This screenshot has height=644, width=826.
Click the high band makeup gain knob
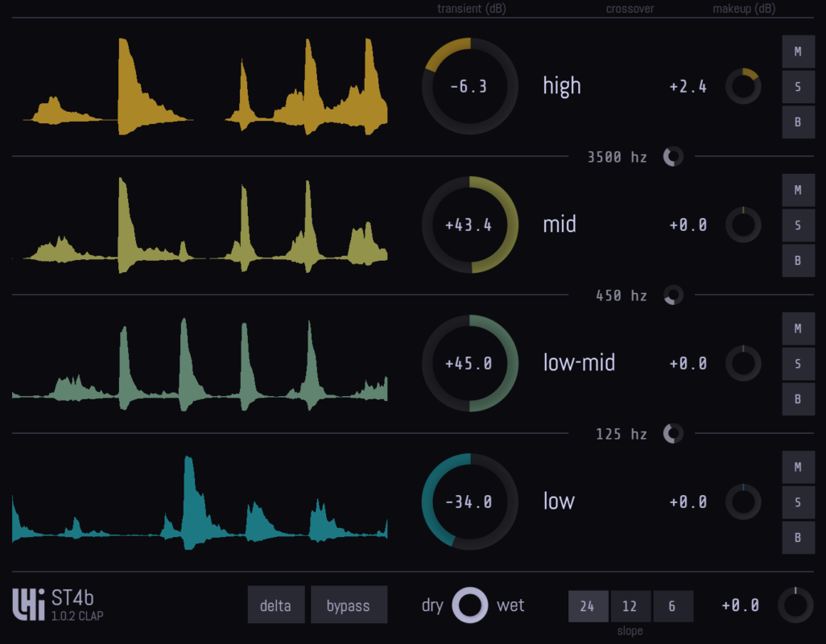point(743,86)
